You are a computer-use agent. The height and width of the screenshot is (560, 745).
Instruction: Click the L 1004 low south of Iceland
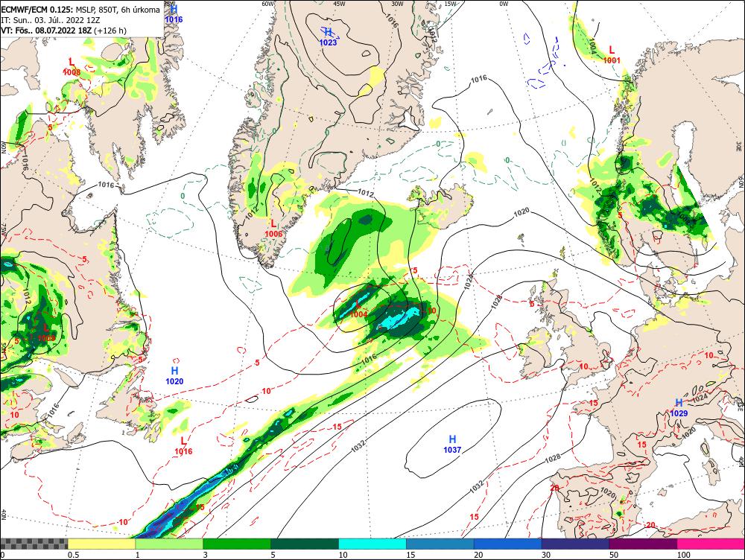click(358, 309)
